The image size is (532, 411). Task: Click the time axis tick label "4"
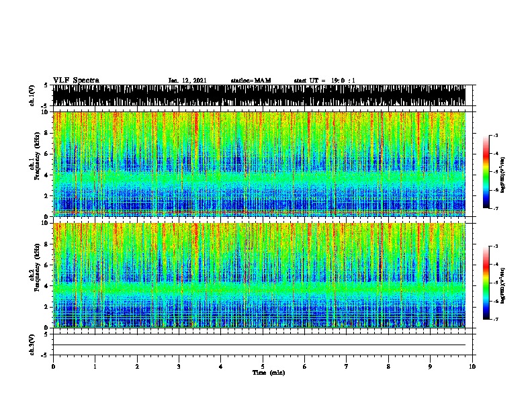pyautogui.click(x=221, y=367)
